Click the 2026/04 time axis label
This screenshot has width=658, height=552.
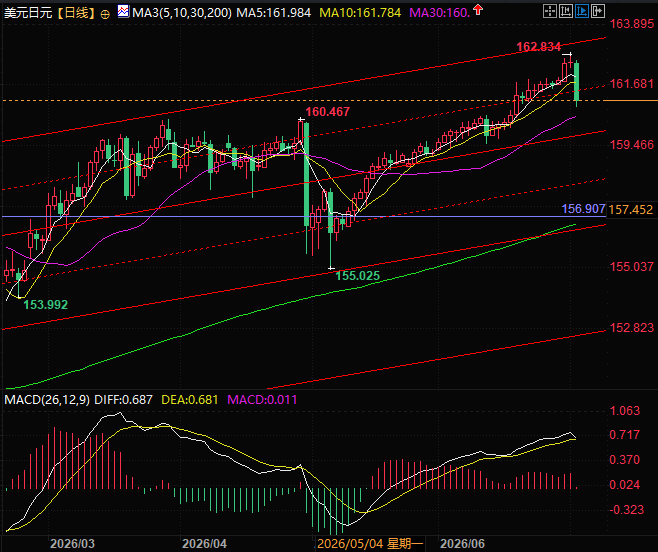click(x=204, y=544)
